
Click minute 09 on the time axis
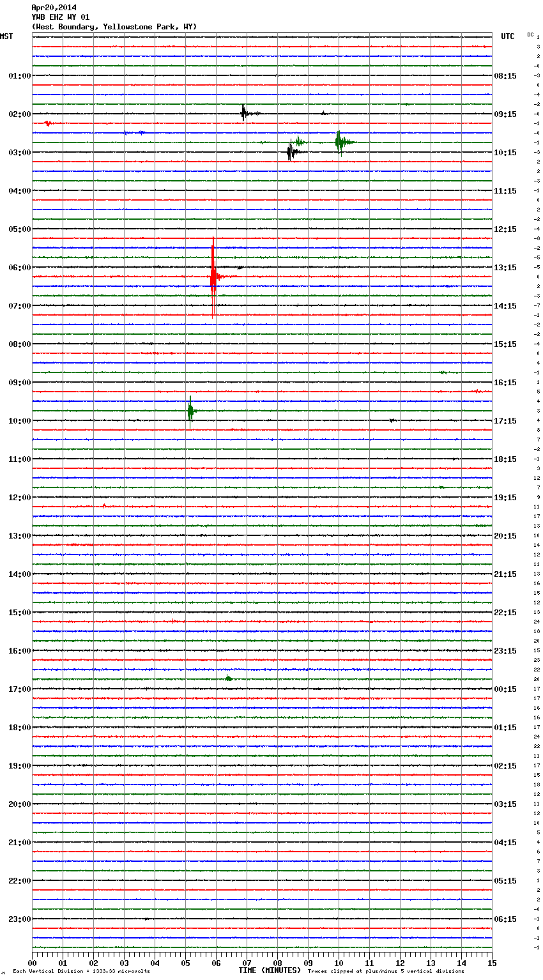click(x=308, y=963)
